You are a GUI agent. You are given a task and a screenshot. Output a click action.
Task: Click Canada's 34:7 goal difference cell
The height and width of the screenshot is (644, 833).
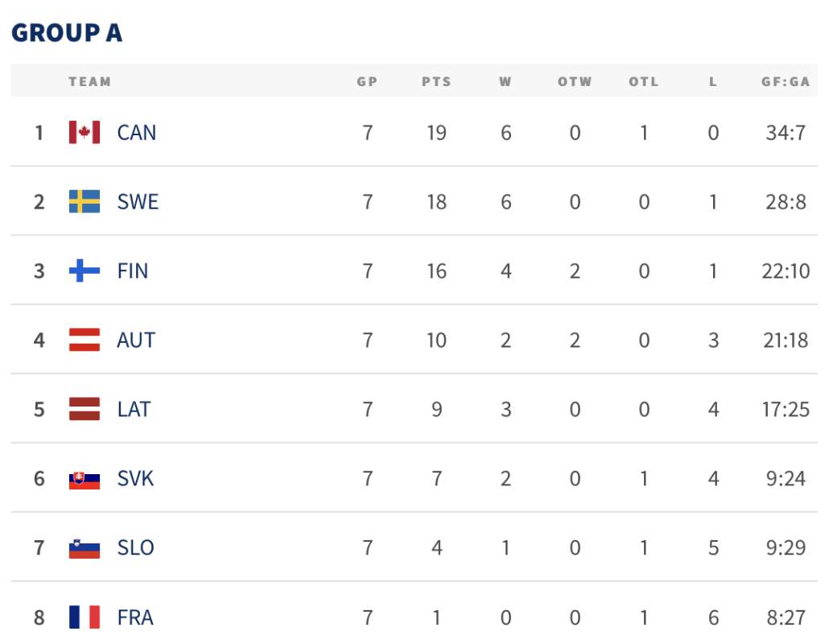(786, 132)
